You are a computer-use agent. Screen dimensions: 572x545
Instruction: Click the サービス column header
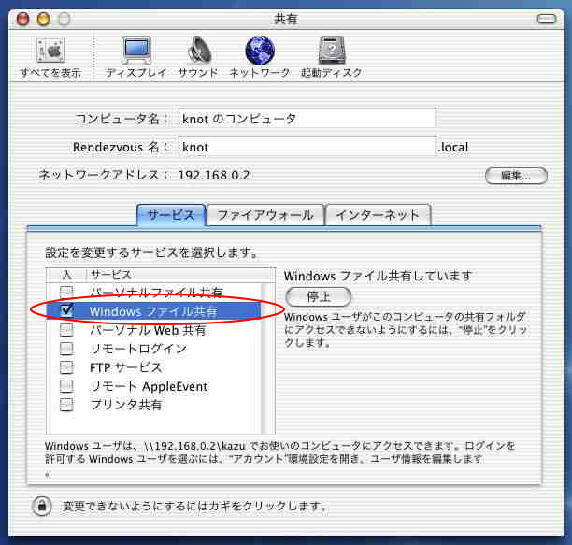(181, 275)
